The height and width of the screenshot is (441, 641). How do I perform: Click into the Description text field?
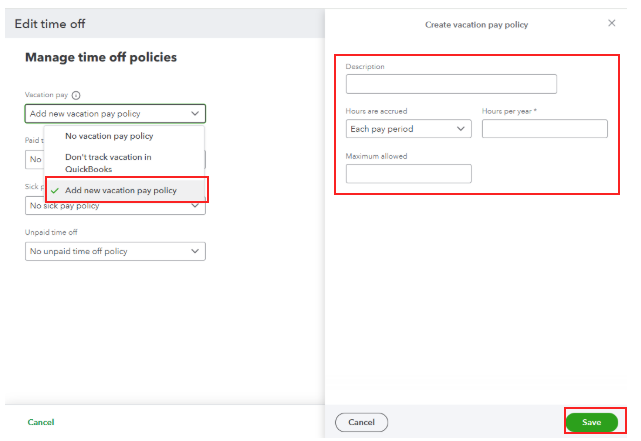point(451,84)
